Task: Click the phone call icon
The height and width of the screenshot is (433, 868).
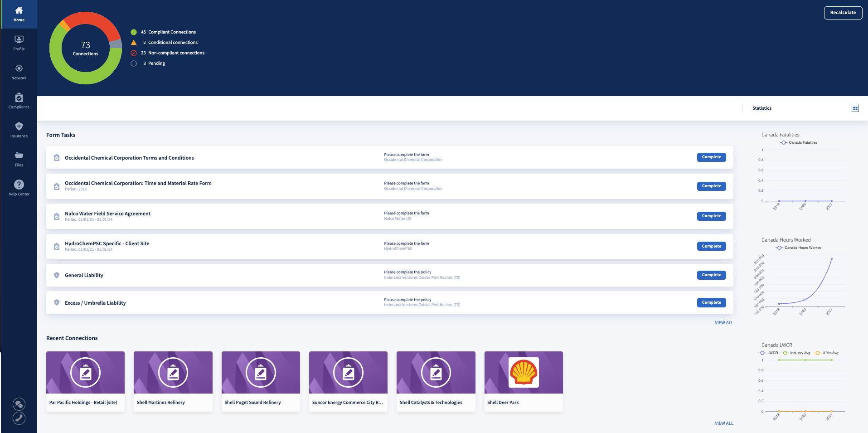Action: 19,418
